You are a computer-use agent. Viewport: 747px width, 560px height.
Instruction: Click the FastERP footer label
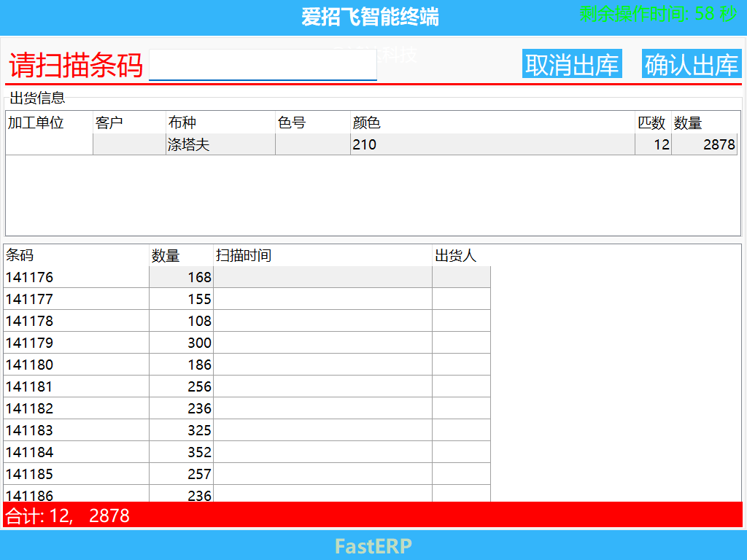click(x=372, y=546)
